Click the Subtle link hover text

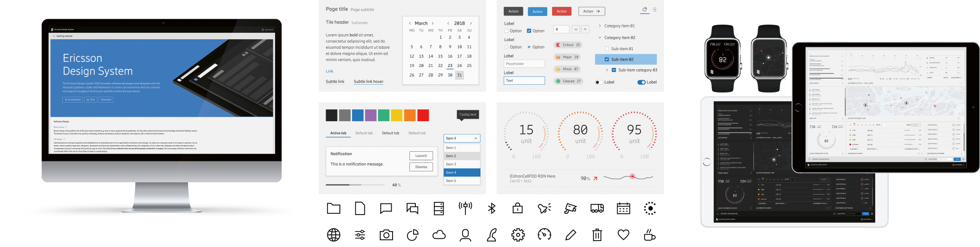[368, 82]
